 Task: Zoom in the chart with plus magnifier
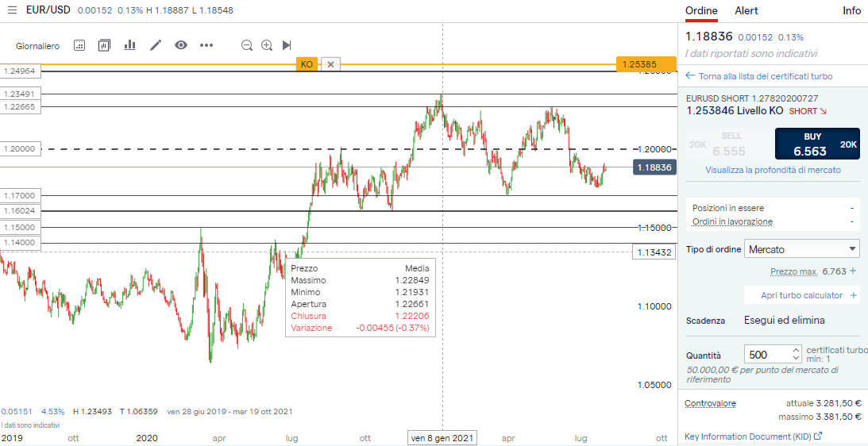coord(267,45)
